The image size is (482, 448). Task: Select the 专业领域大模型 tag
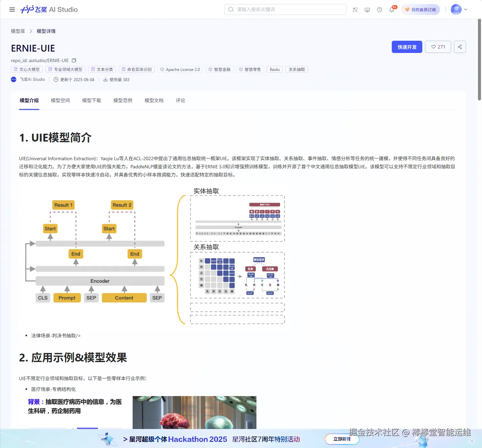[65, 69]
